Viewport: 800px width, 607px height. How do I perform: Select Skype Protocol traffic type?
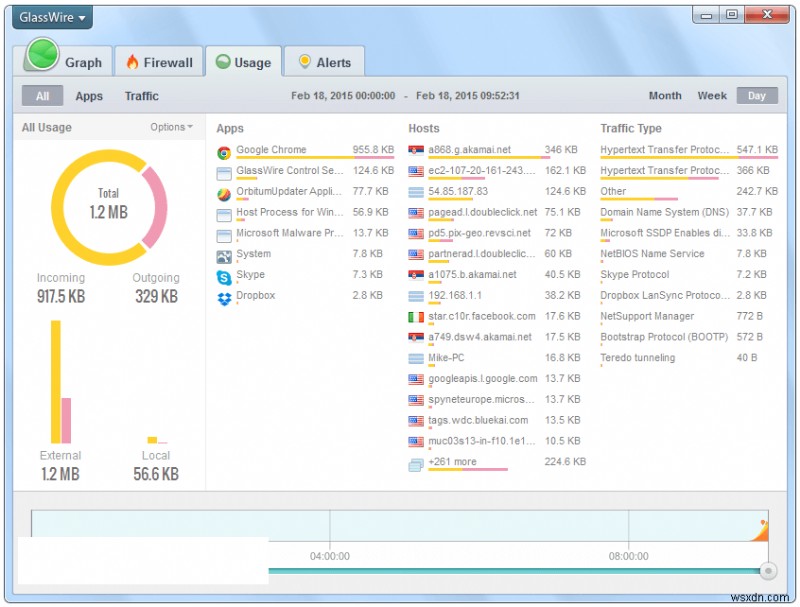pyautogui.click(x=634, y=274)
